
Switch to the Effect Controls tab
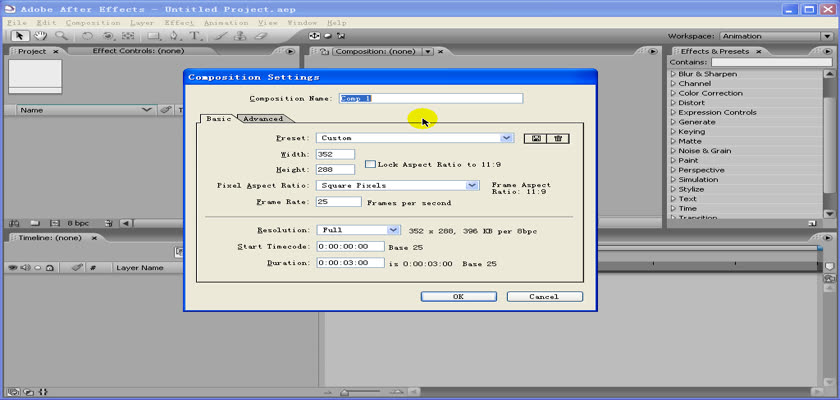point(138,51)
